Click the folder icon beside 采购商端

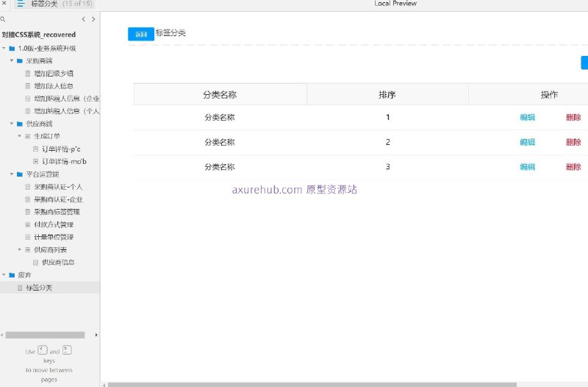20,61
